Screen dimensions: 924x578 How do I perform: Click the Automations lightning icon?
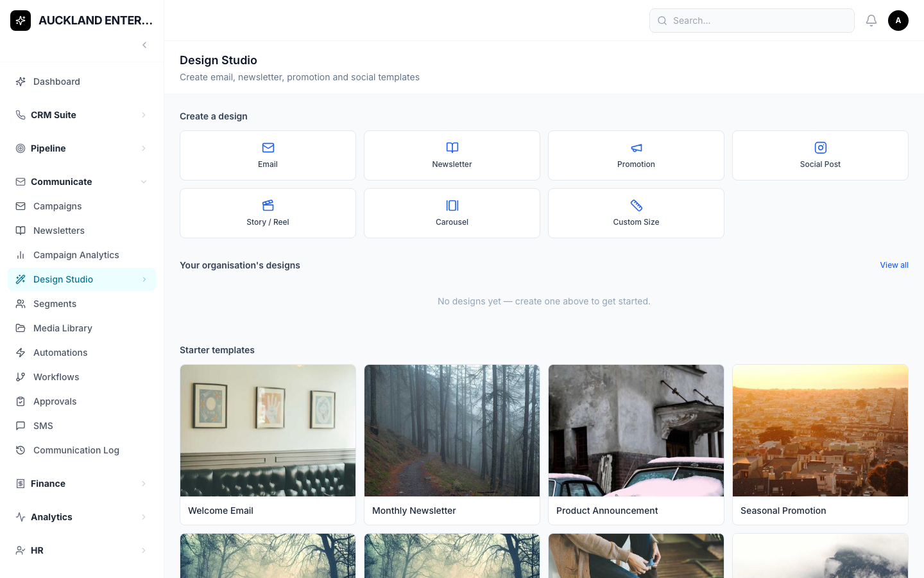click(x=21, y=353)
